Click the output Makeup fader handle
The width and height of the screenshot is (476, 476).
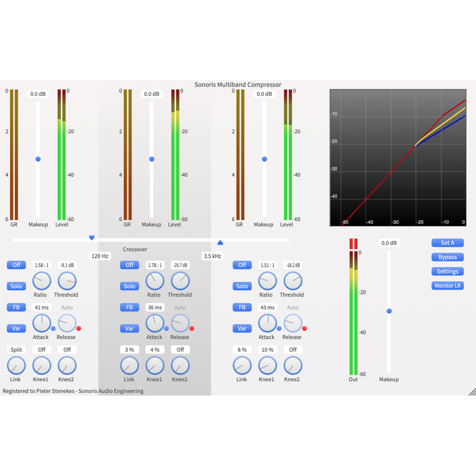coord(389,311)
